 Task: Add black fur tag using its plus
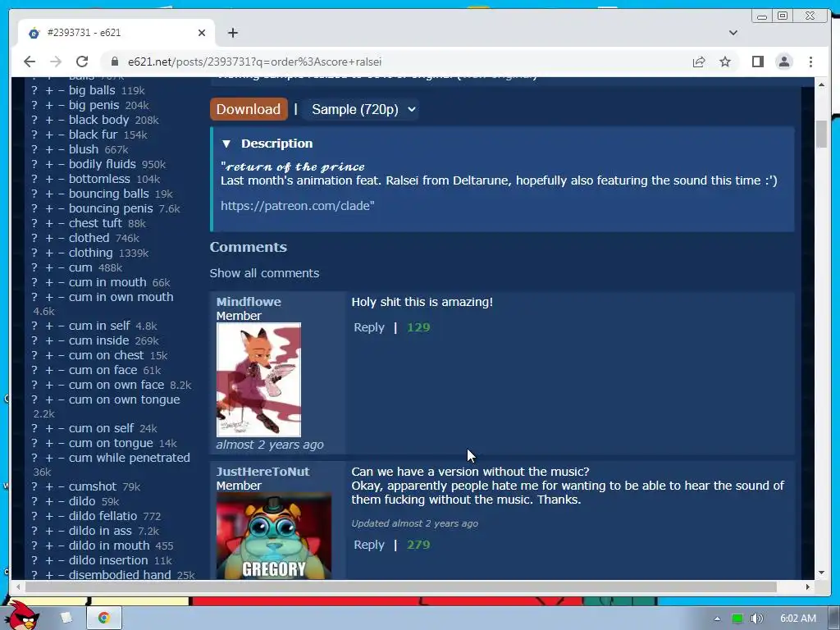click(x=49, y=135)
